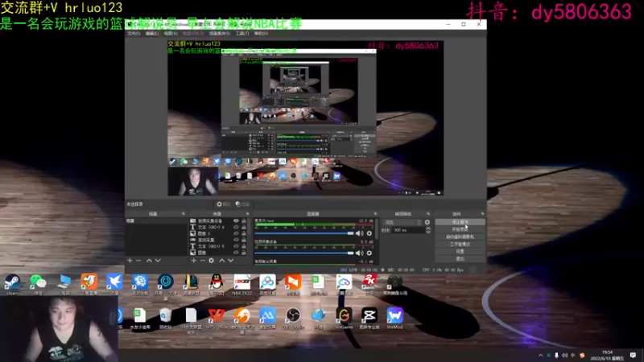Viewport: 644px width, 362px height.
Task: Pop out the Scene Transitions dock header icon
Action: [428, 214]
